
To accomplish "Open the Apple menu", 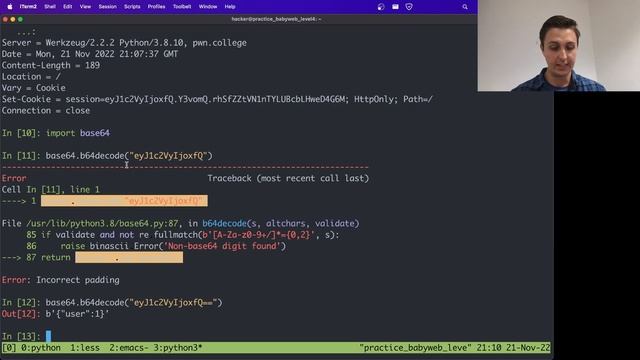I will (x=10, y=7).
